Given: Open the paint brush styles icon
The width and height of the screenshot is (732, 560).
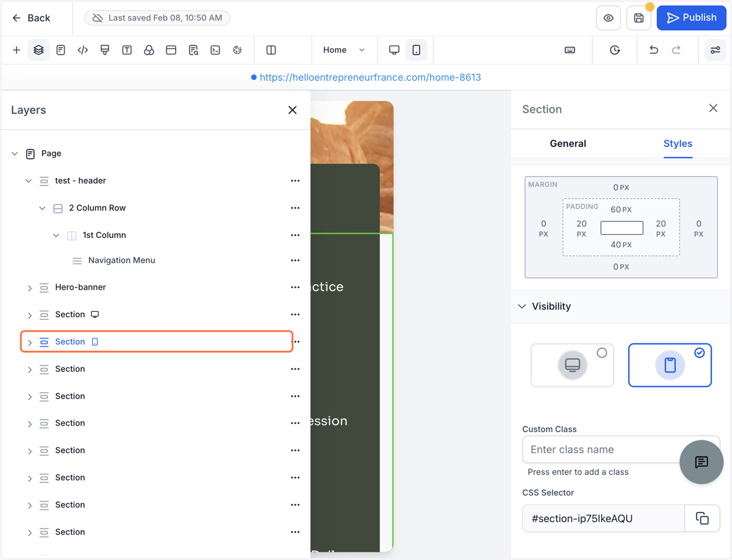Looking at the screenshot, I should [105, 50].
